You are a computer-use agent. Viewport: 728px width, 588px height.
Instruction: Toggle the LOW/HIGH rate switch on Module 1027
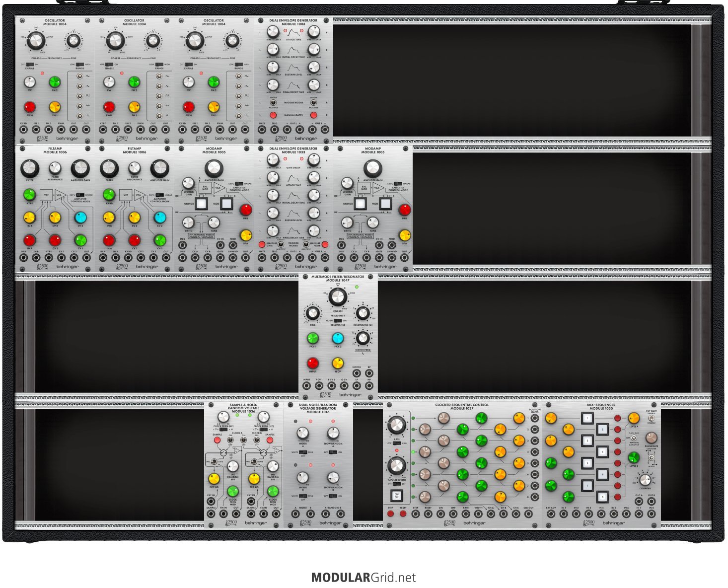[397, 443]
